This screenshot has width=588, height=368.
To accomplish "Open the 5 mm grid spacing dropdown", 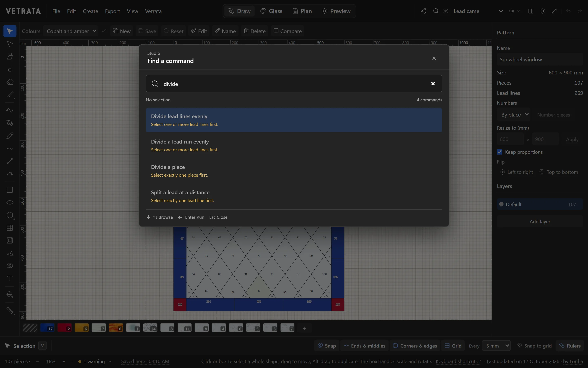I will (x=496, y=346).
